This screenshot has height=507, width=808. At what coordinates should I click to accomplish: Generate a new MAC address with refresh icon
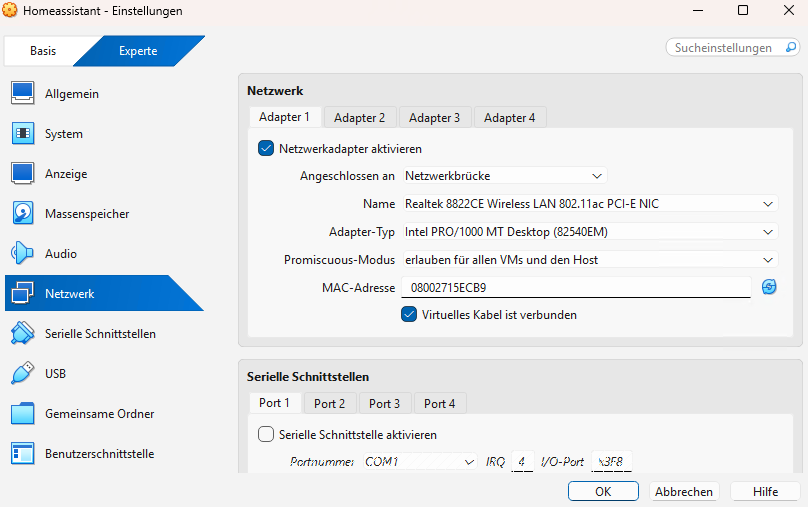769,287
